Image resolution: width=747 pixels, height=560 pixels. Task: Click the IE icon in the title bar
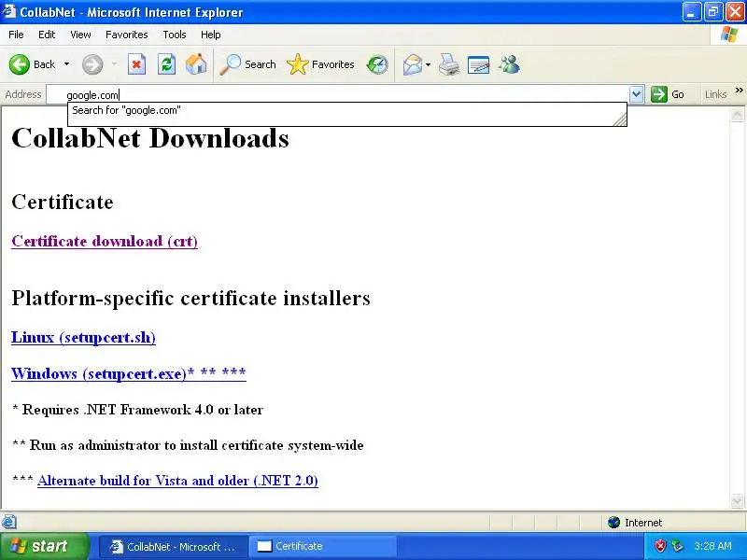click(9, 11)
